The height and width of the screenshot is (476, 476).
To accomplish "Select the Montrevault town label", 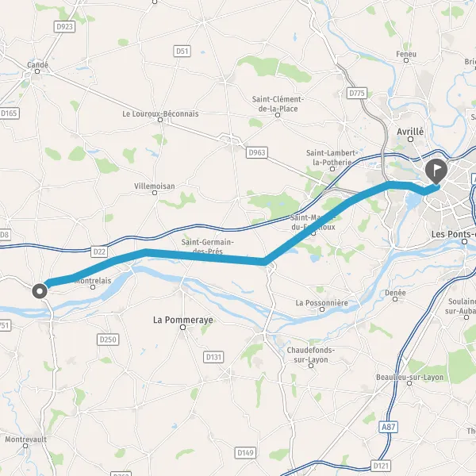I will (26, 440).
